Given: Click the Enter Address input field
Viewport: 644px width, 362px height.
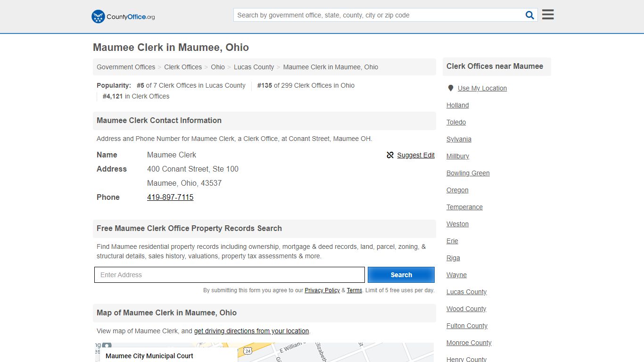Looking at the screenshot, I should tap(230, 275).
